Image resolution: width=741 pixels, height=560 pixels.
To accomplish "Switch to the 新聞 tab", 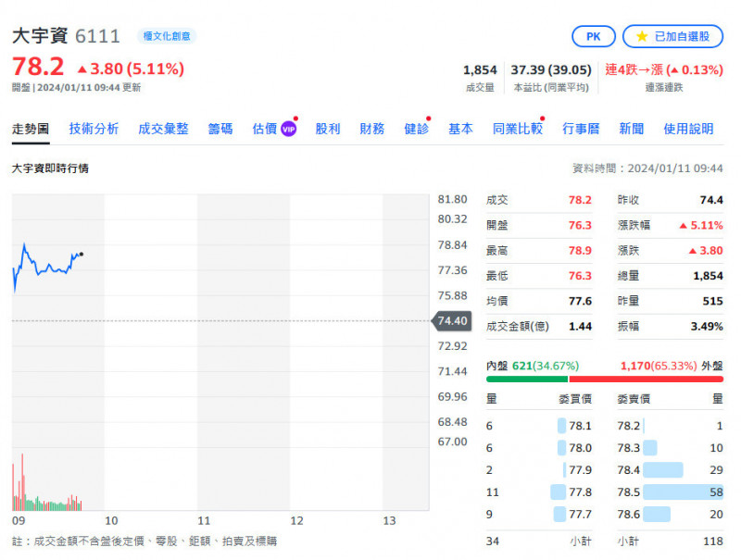I will (632, 129).
